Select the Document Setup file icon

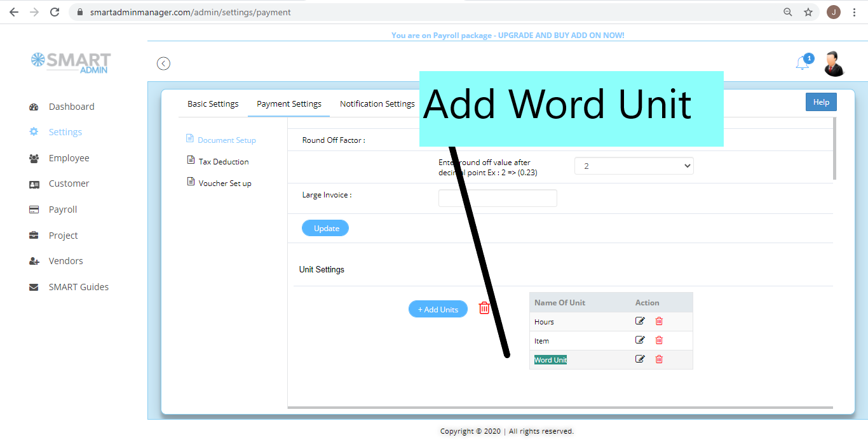pos(189,138)
